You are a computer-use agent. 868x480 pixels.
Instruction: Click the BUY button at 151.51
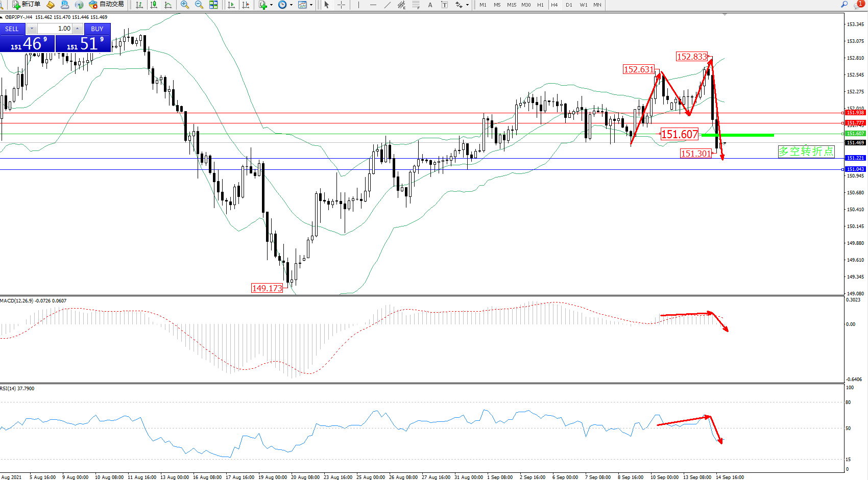[x=97, y=29]
